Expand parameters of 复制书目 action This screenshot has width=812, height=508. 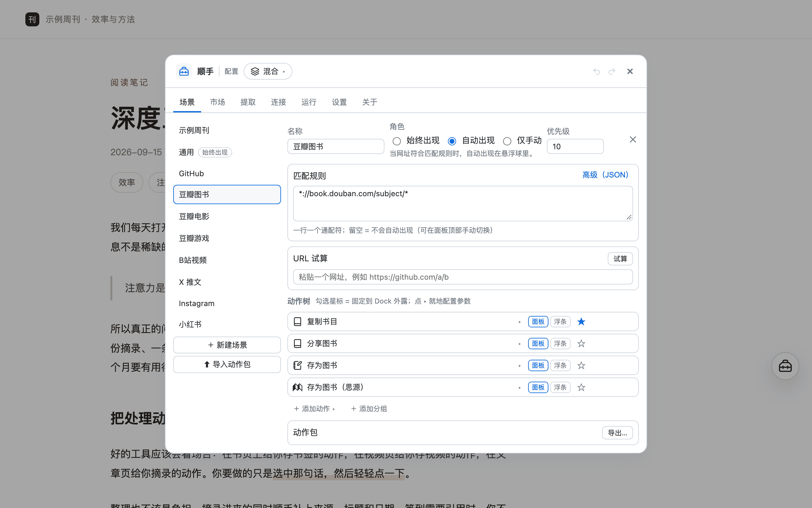pyautogui.click(x=520, y=322)
